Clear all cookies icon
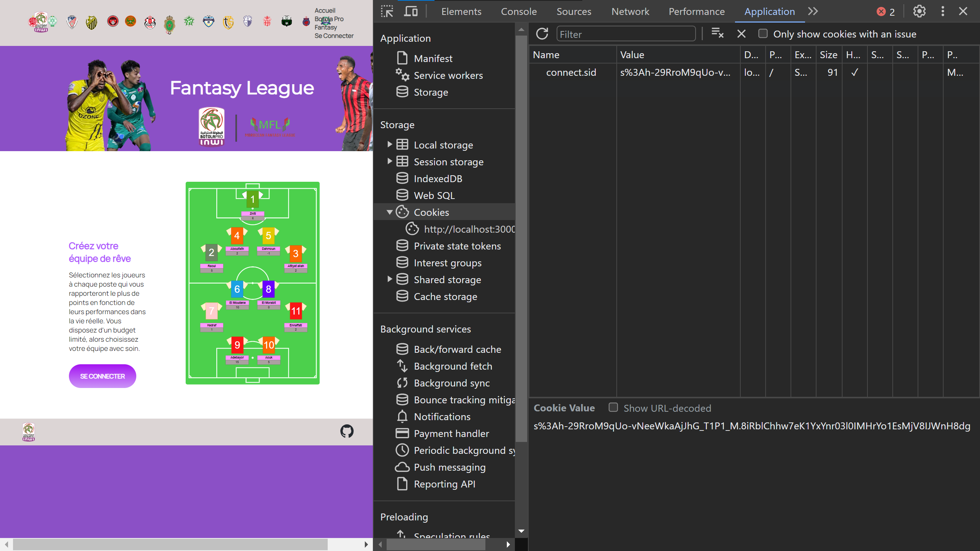Viewport: 980px width, 551px height. point(717,34)
